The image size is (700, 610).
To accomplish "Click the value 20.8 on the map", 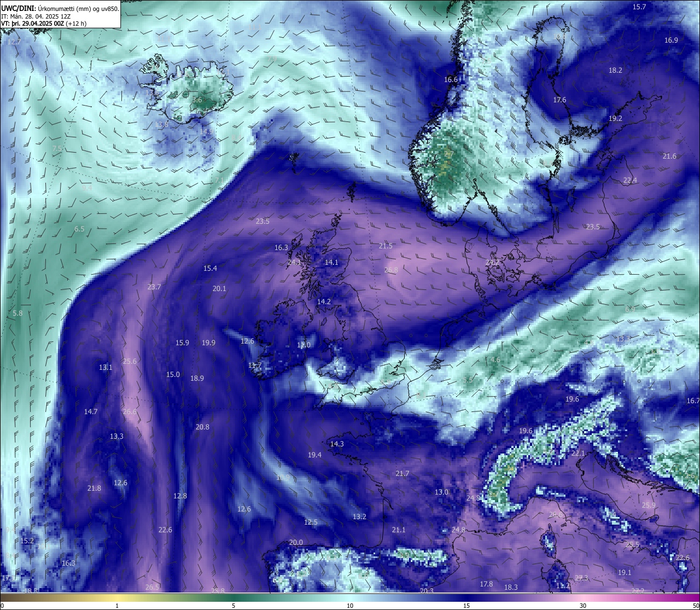I will click(x=202, y=427).
